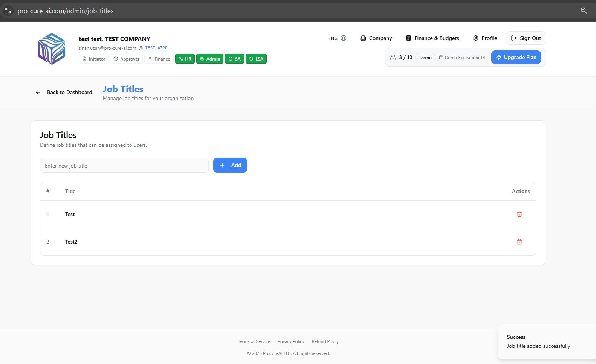Viewport: 596px width, 364px height.
Task: Click the Upgrade Plan button
Action: pyautogui.click(x=516, y=57)
